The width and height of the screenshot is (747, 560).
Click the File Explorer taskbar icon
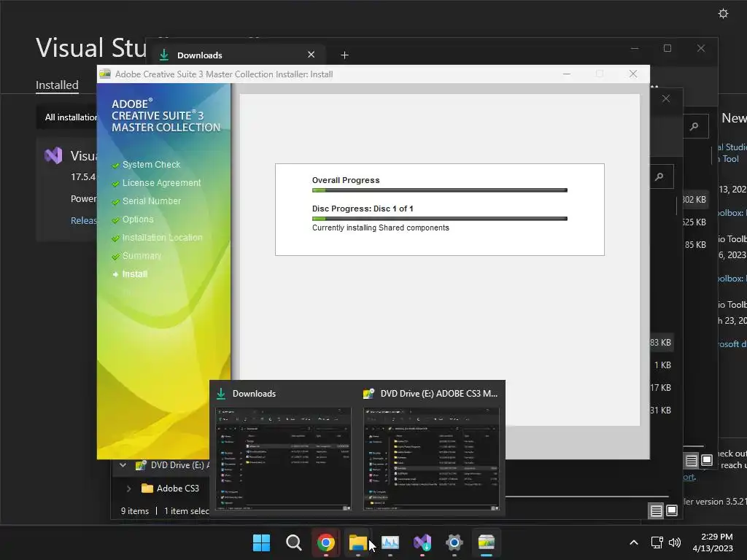point(357,542)
